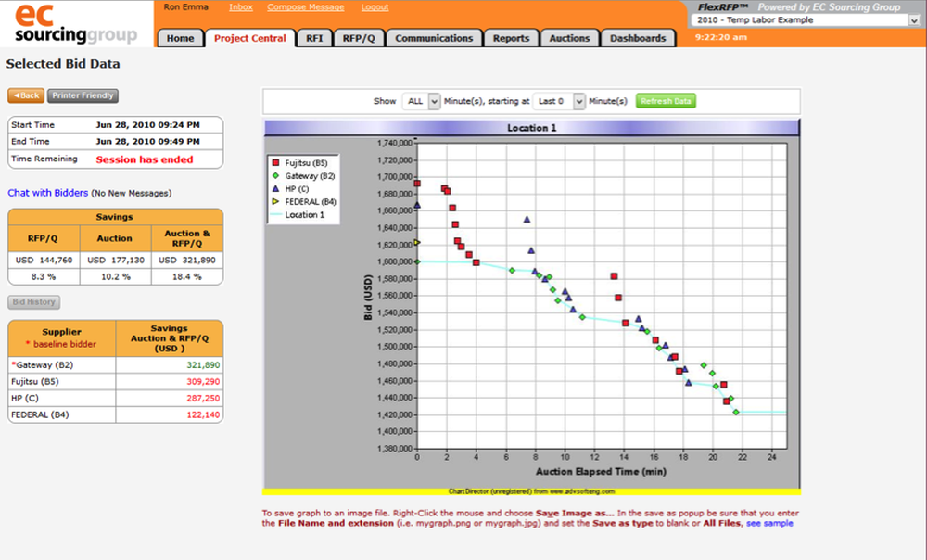This screenshot has height=560, width=927.
Task: Click the 122,140 savings value for FEDERAL
Action: pyautogui.click(x=203, y=415)
